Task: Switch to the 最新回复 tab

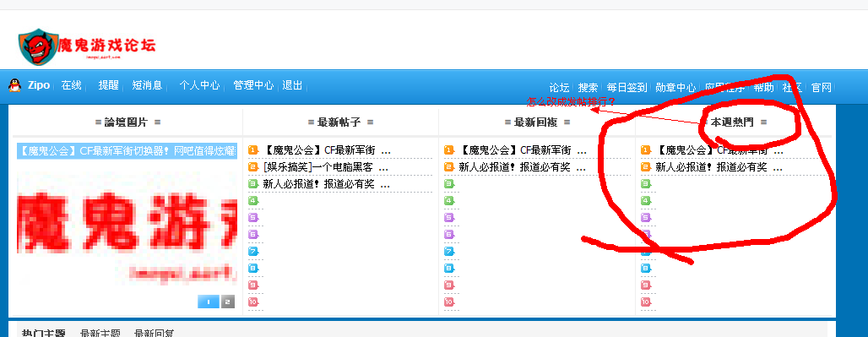Action: 154,333
